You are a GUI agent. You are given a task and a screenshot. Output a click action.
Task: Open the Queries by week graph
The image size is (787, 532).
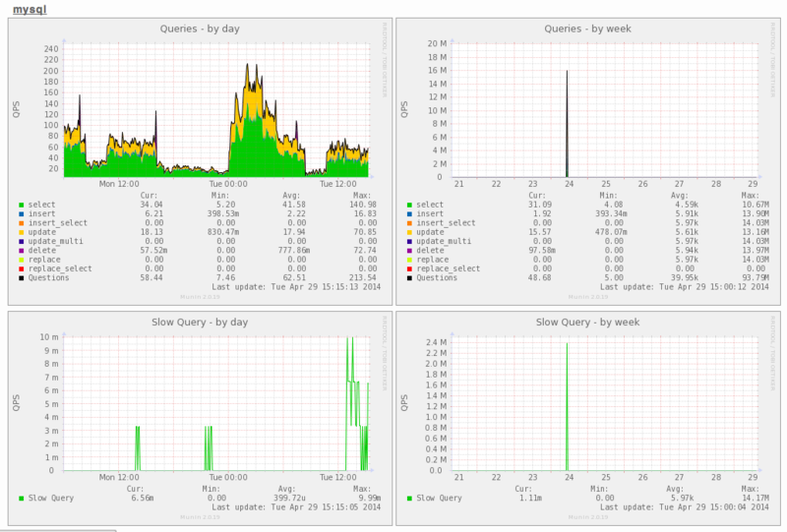click(x=587, y=161)
